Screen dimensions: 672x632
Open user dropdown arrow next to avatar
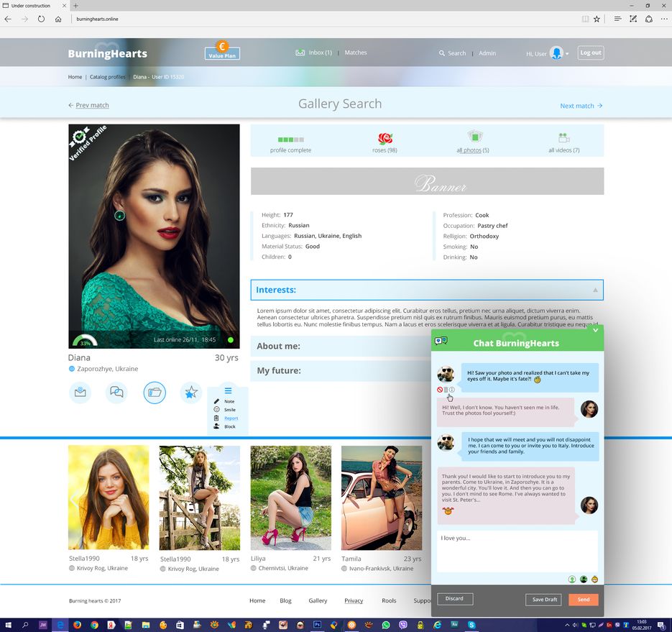pos(567,54)
